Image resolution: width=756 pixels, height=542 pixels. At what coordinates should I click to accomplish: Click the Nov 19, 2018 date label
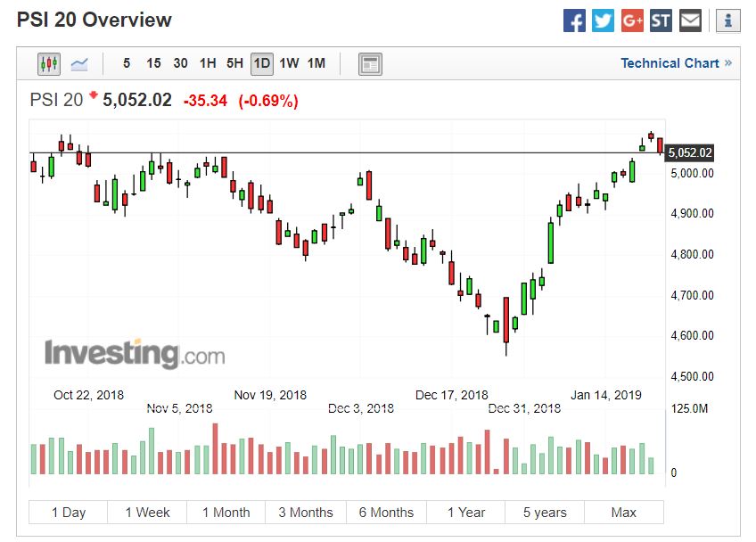coord(270,395)
